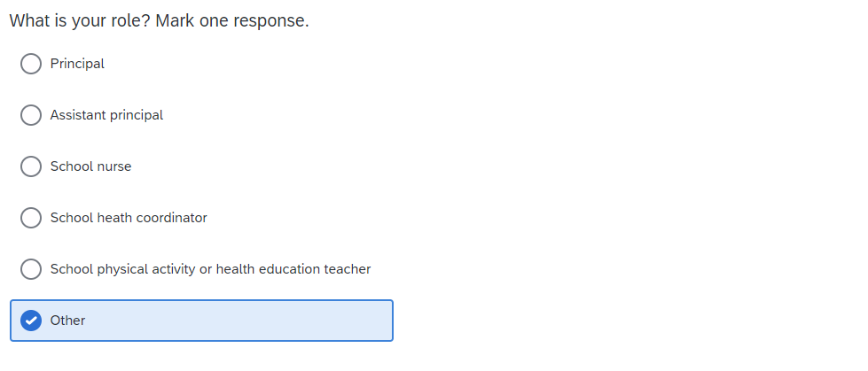Click the 'Principal' label text
Screen dimensions: 868x371
point(77,64)
